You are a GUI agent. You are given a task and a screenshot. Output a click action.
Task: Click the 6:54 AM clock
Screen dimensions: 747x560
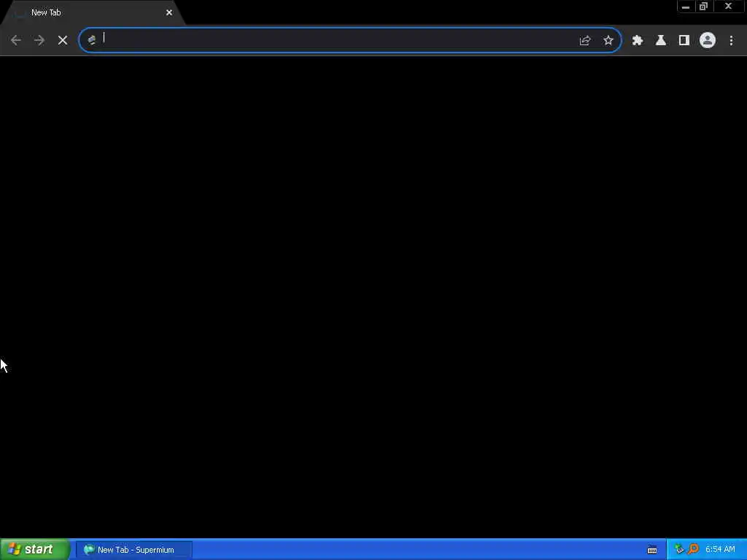pyautogui.click(x=720, y=550)
